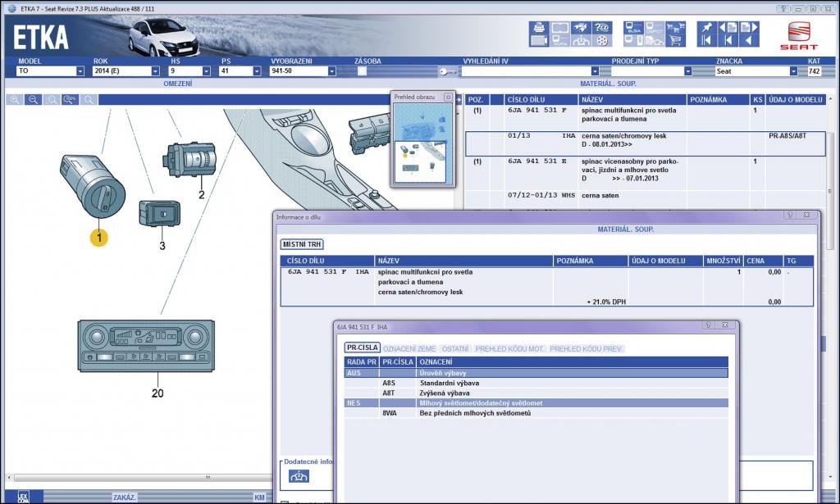This screenshot has height=504, width=840.
Task: Select the 07/12-01/13 WHS cerna saten row
Action: [x=645, y=195]
